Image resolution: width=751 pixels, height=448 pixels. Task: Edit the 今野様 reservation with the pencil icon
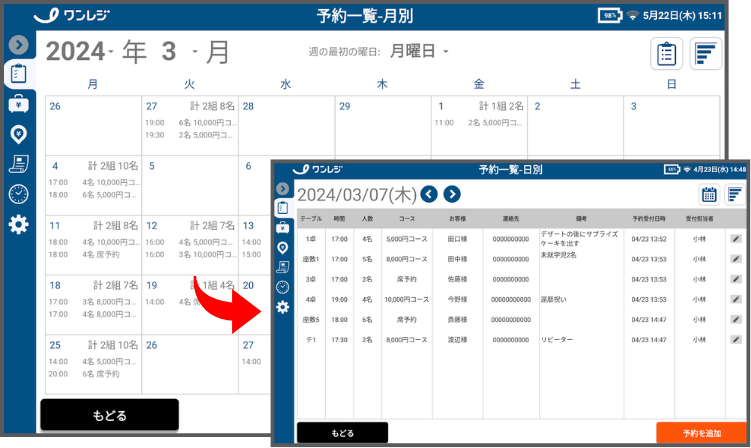tap(736, 299)
